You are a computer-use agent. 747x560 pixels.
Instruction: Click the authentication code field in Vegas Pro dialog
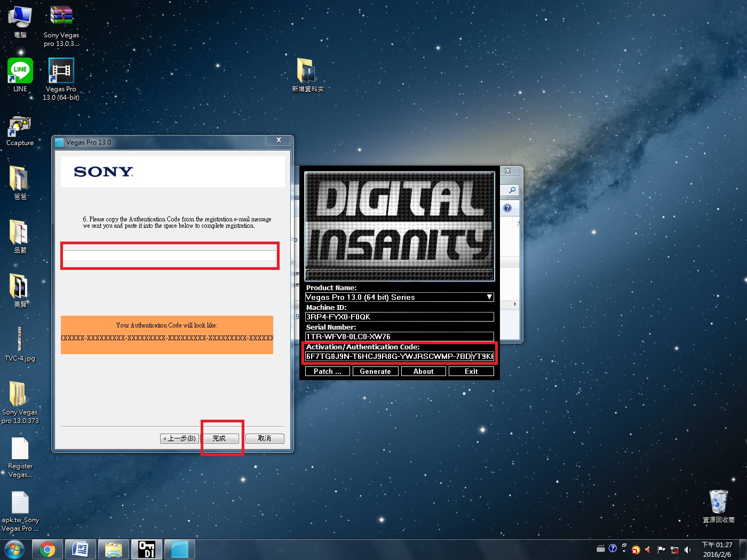click(170, 255)
